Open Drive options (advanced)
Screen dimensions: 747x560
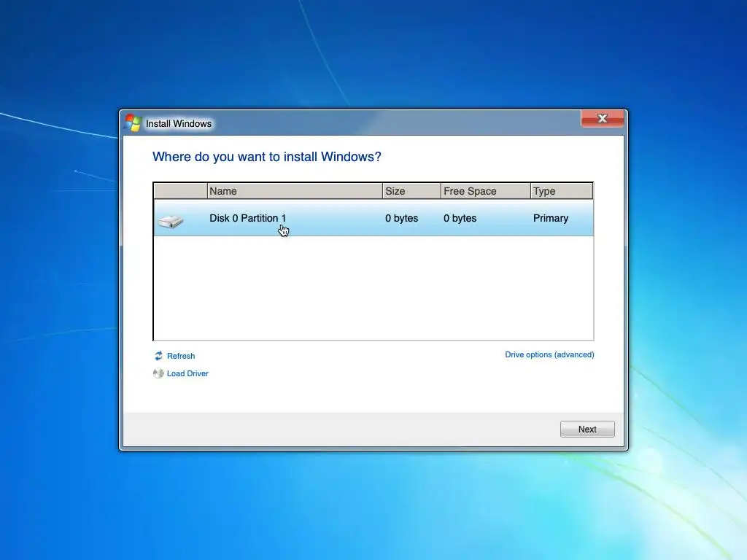(549, 355)
